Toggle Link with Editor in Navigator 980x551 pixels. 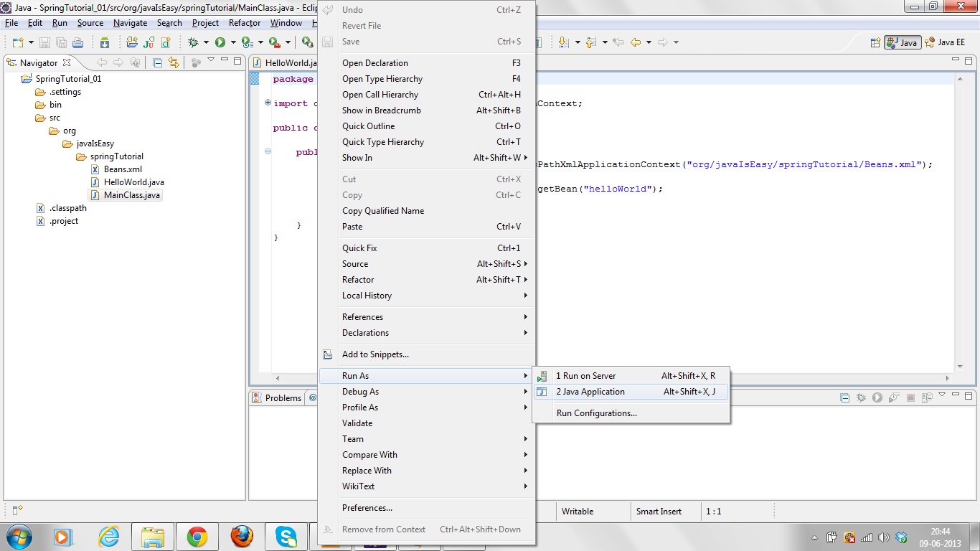coord(174,62)
